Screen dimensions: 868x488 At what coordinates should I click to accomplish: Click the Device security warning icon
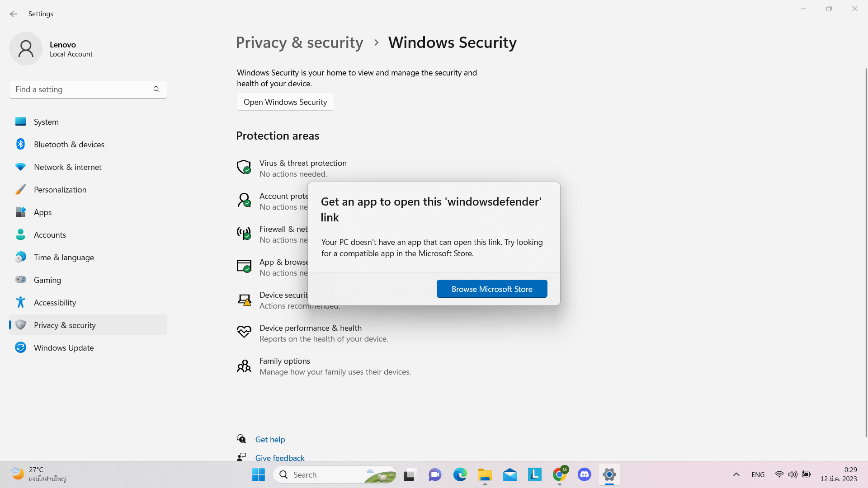tap(244, 300)
